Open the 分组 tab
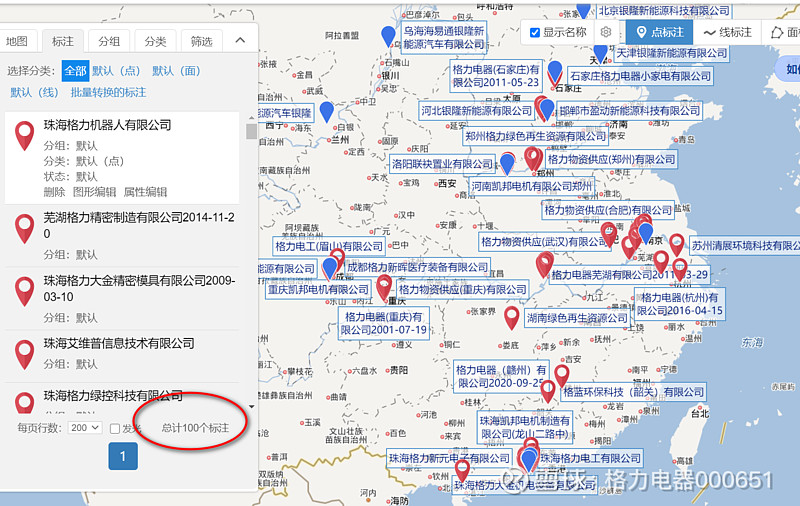This screenshot has width=800, height=506. point(109,41)
